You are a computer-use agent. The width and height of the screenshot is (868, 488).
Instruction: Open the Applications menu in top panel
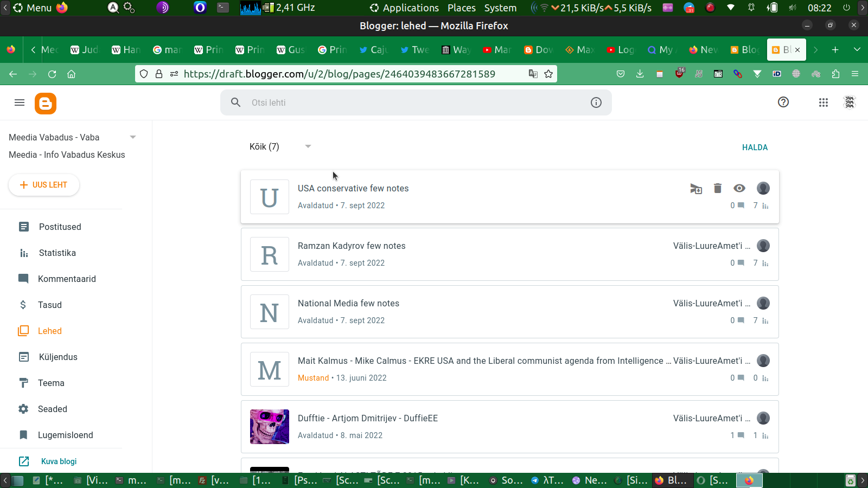[x=404, y=8]
